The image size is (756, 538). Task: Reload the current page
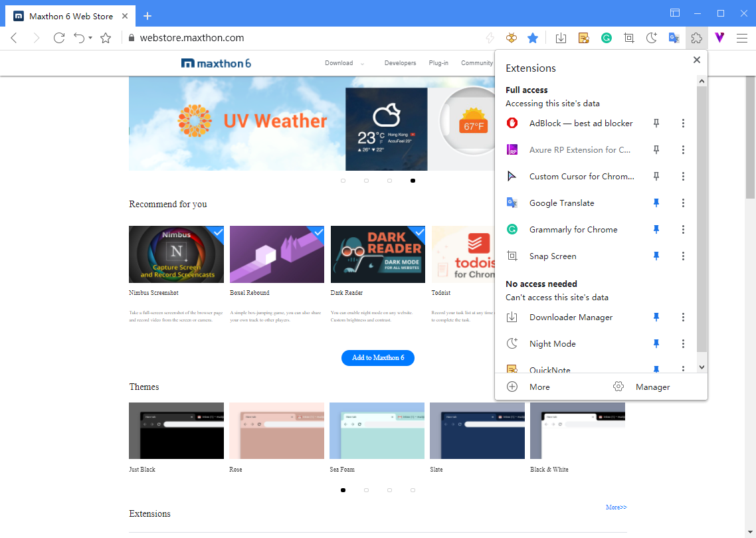[59, 38]
